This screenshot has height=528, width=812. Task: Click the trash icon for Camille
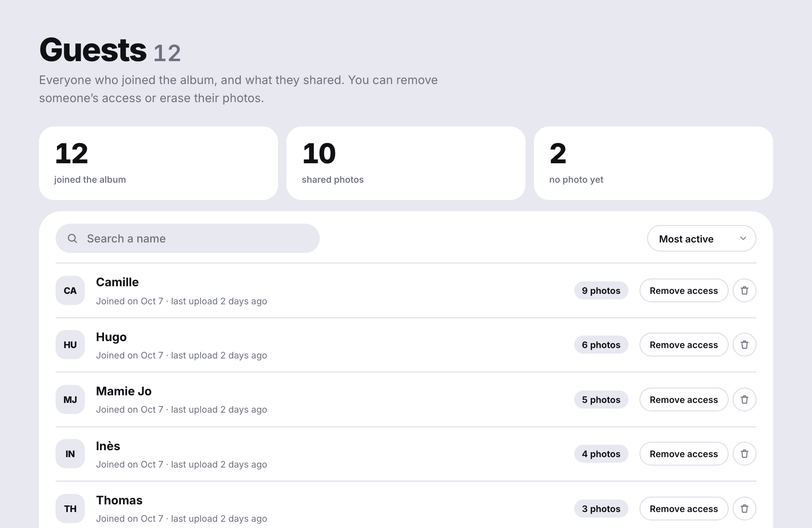744,290
